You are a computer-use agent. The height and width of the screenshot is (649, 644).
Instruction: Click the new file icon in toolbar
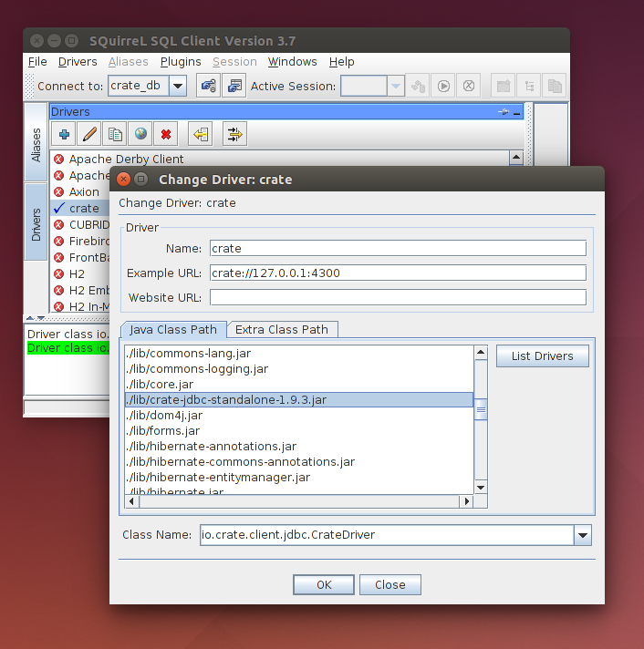point(504,86)
